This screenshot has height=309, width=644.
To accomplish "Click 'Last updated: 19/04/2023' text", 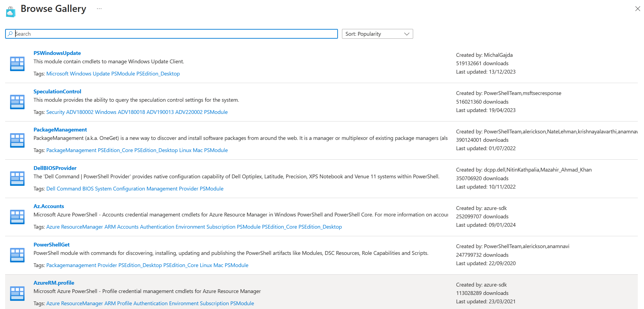I will pyautogui.click(x=486, y=110).
